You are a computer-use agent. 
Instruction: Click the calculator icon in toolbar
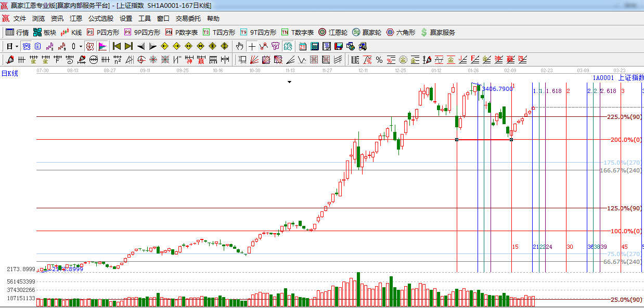coord(314,46)
